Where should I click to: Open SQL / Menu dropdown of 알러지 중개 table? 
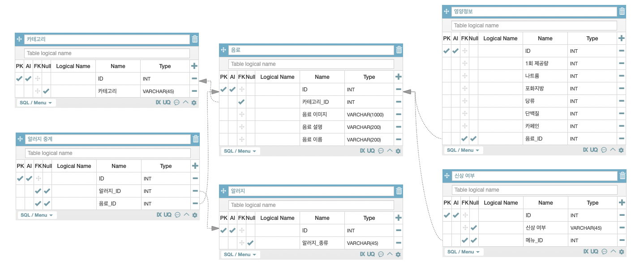point(37,215)
